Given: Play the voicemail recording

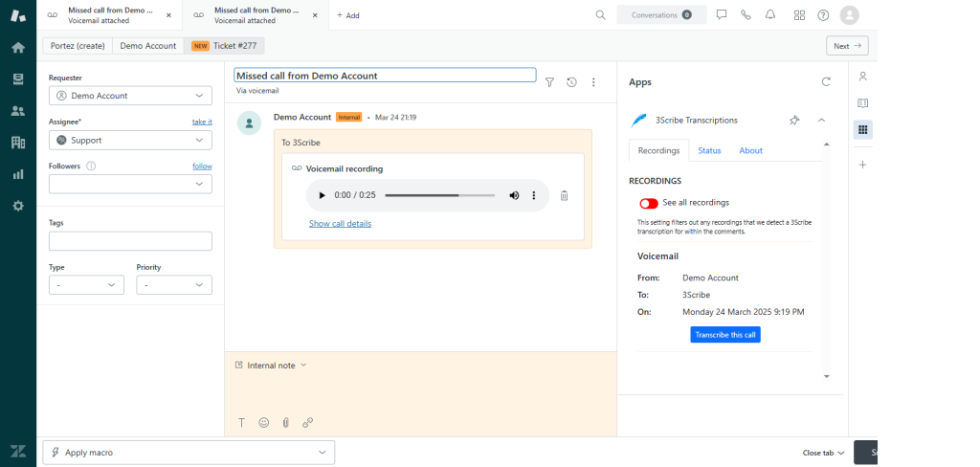Looking at the screenshot, I should 322,195.
